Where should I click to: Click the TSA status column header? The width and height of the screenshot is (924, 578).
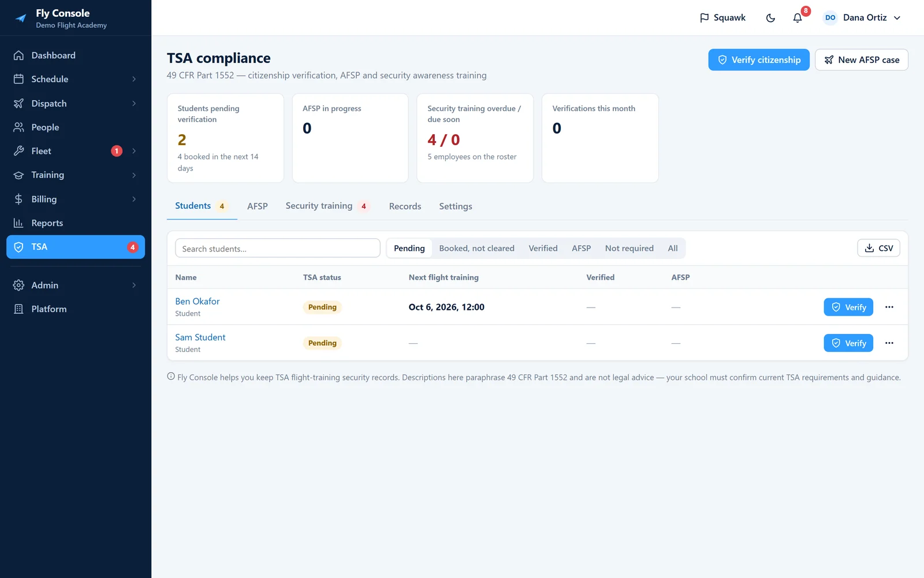point(322,277)
